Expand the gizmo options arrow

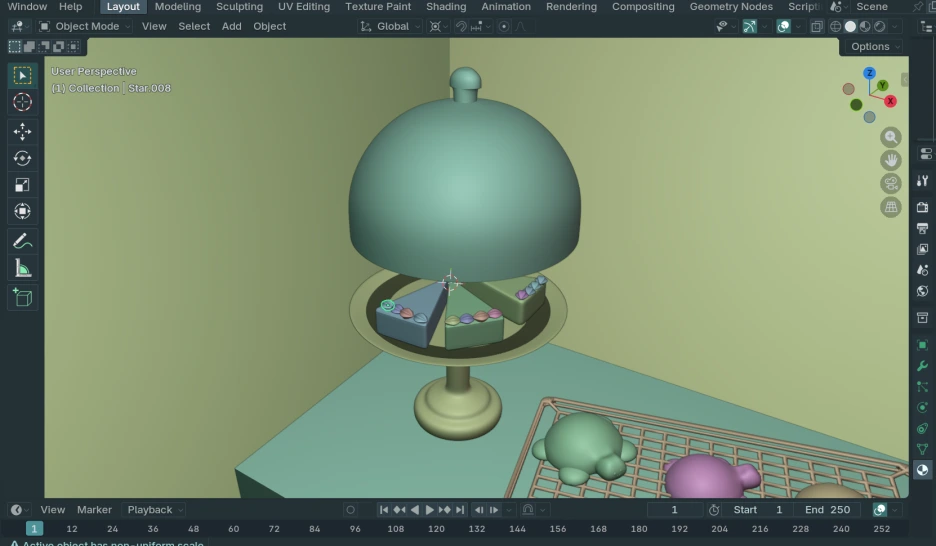[x=764, y=26]
